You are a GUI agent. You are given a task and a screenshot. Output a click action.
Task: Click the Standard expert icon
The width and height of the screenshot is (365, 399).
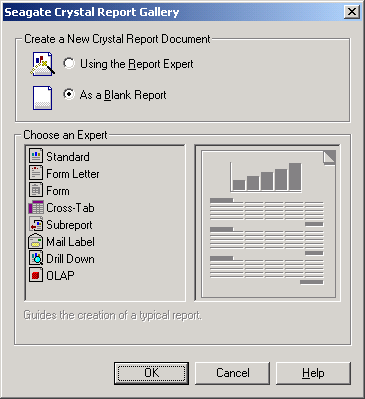tap(36, 156)
